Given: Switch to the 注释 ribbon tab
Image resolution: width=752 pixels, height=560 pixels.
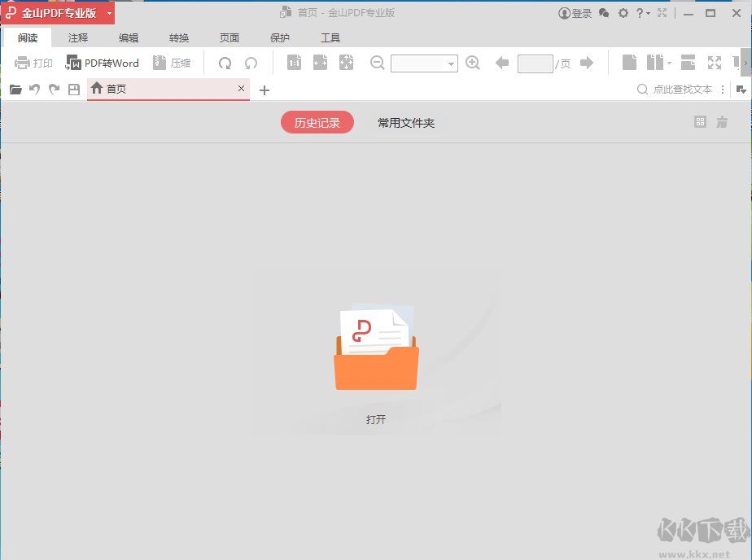Looking at the screenshot, I should [78, 37].
